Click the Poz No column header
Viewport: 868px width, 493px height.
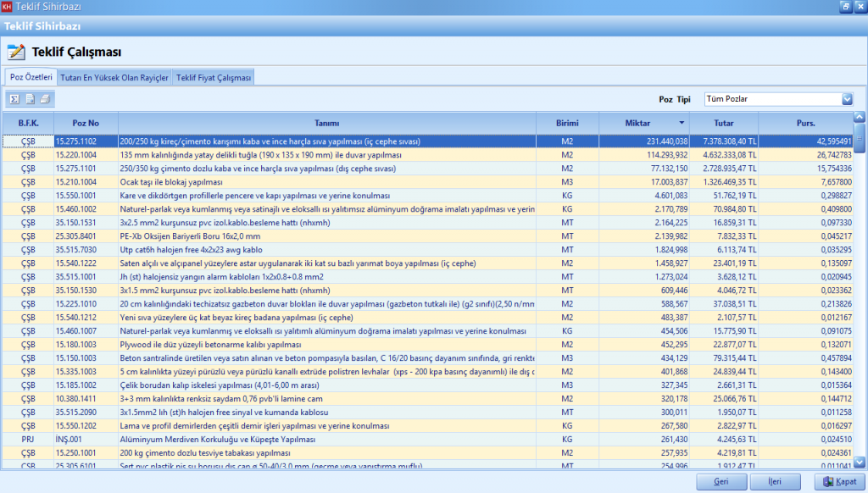pos(86,123)
